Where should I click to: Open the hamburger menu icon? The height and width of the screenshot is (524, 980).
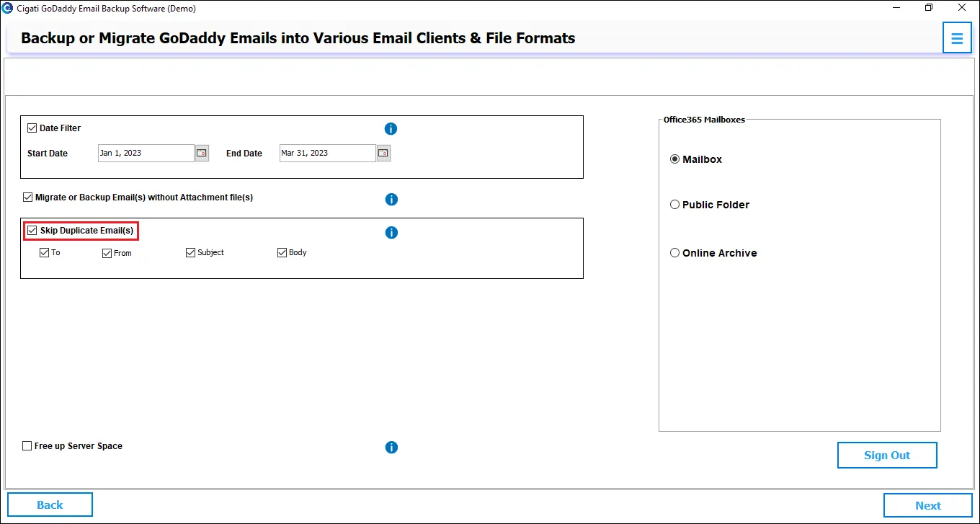[957, 38]
